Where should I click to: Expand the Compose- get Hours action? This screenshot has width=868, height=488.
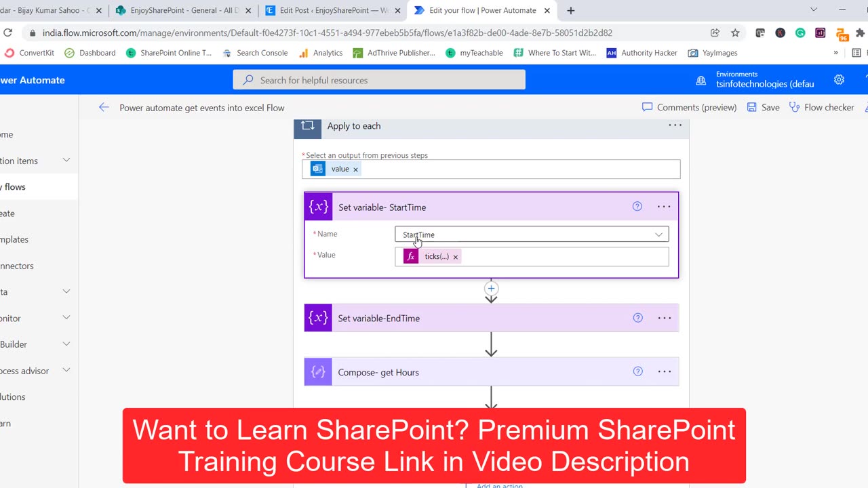[492, 371]
